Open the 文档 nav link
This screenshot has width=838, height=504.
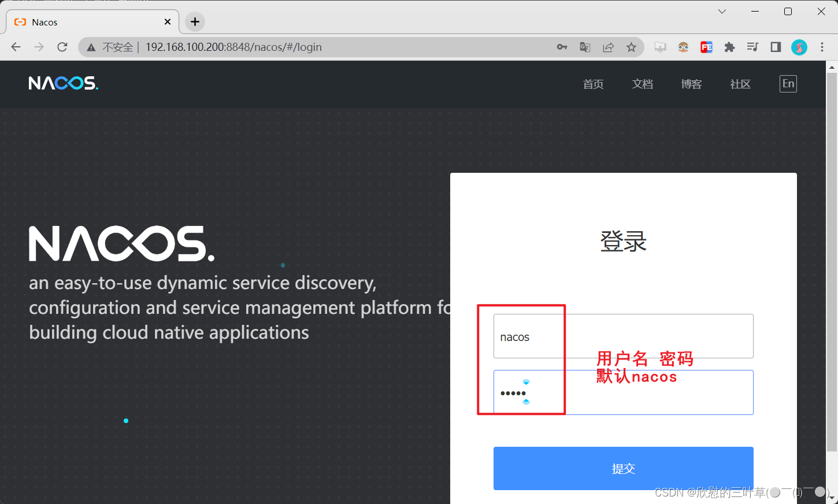tap(642, 84)
